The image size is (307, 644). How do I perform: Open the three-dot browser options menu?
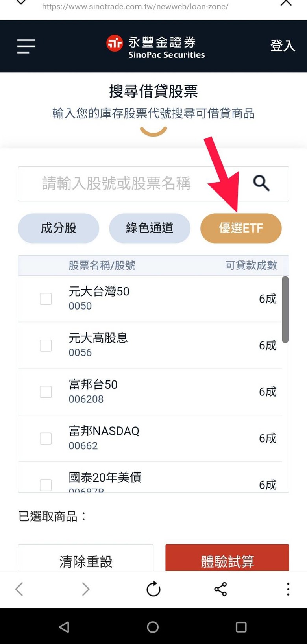click(x=288, y=589)
